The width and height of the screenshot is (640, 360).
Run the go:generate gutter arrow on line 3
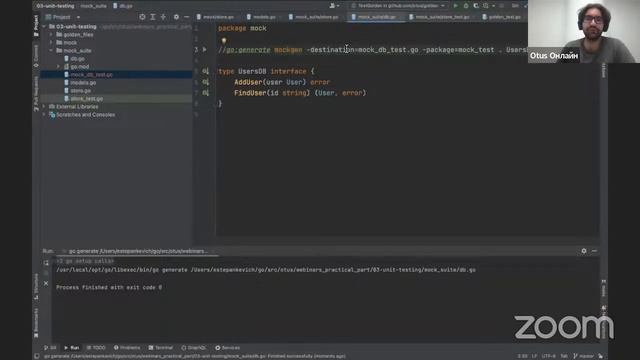tap(205, 49)
